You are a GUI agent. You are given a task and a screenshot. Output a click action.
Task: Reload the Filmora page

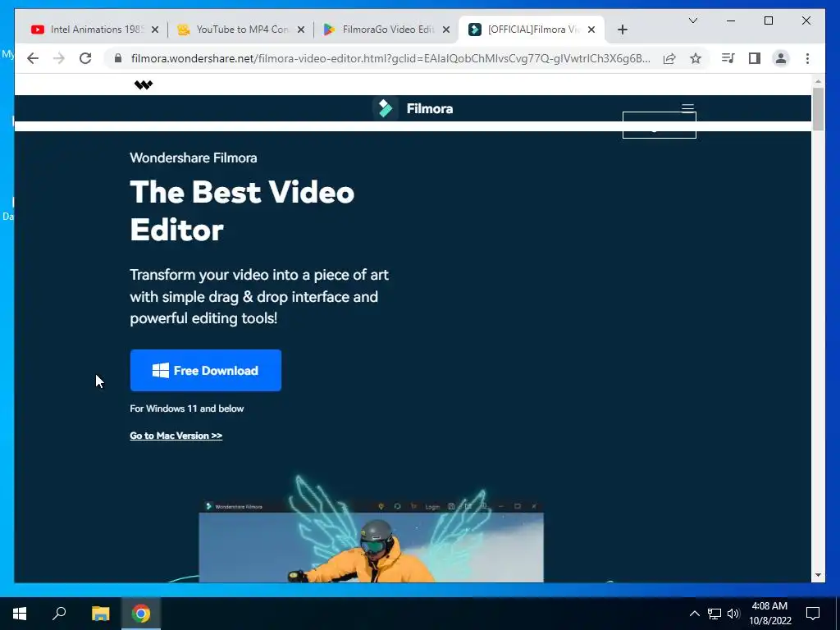click(85, 58)
